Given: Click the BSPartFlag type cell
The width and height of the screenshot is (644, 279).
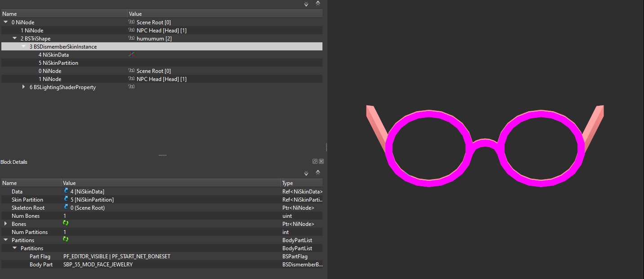Looking at the screenshot, I should point(295,256).
